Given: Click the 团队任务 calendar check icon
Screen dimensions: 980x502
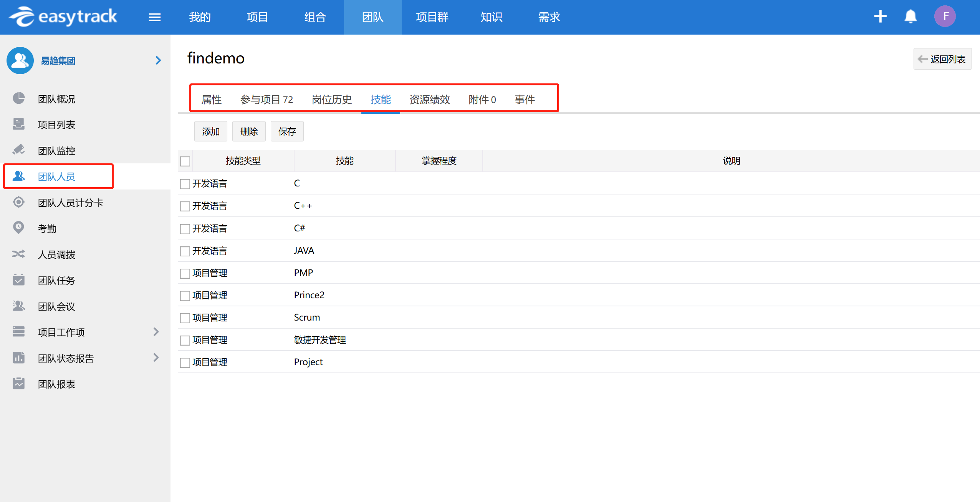Looking at the screenshot, I should pyautogui.click(x=18, y=280).
